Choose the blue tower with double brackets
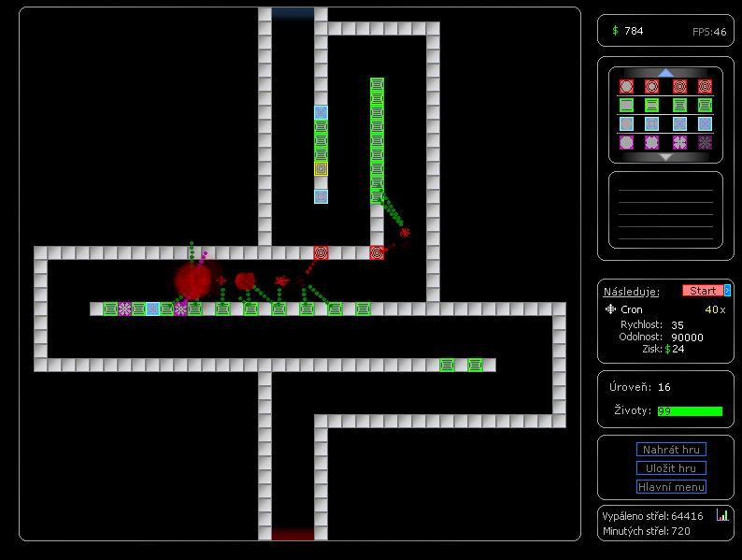This screenshot has height=560, width=742. 651,124
